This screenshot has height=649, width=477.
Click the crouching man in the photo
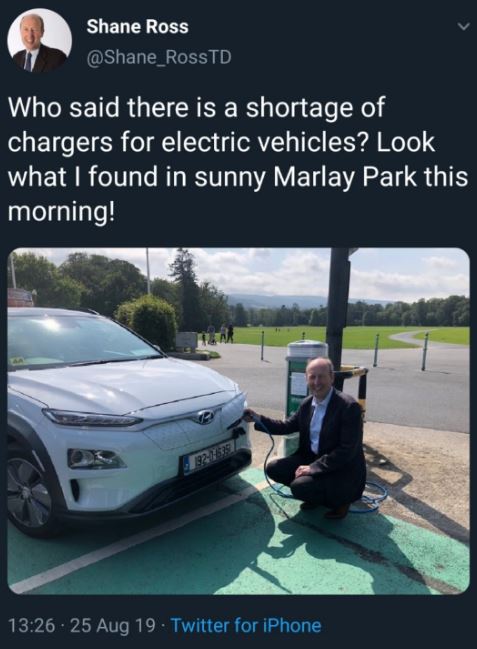click(x=316, y=436)
